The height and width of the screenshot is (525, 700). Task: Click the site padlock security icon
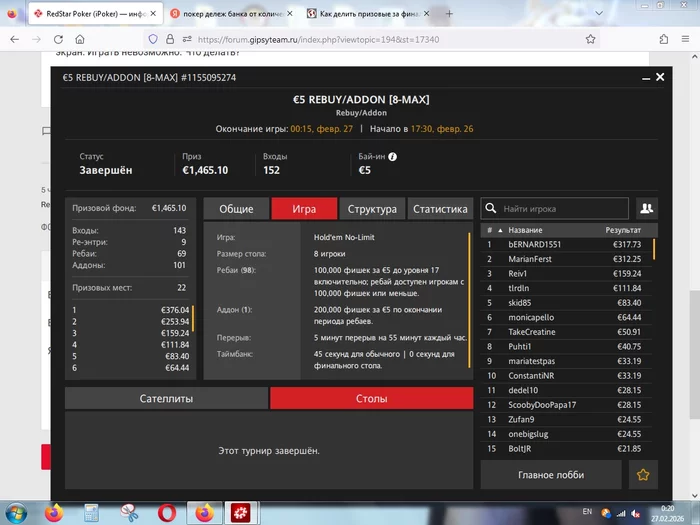pyautogui.click(x=170, y=39)
